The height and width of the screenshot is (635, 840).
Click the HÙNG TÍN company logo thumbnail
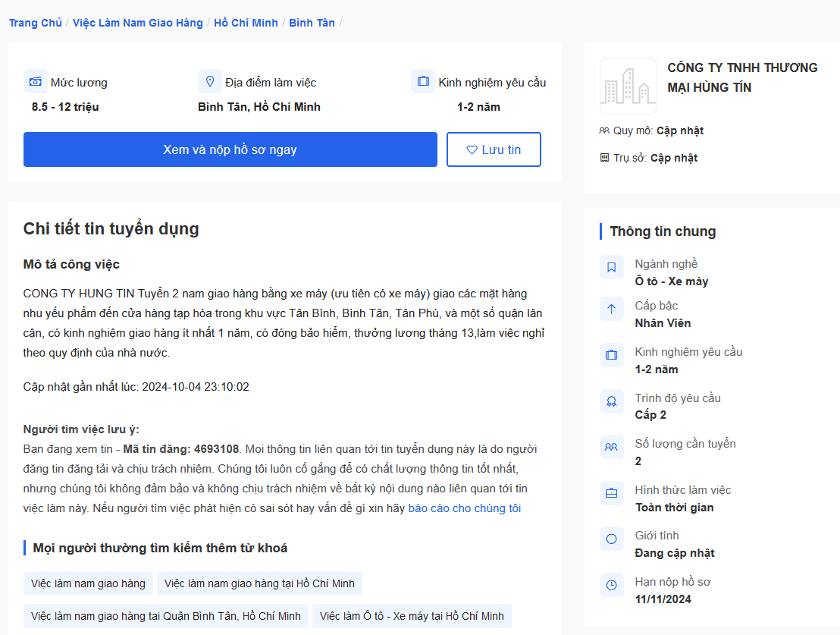[x=628, y=86]
